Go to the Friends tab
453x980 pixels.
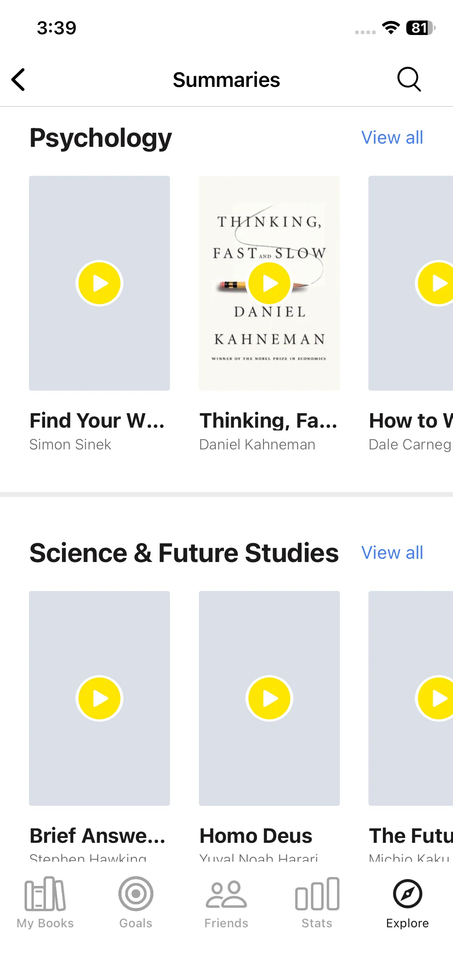(226, 902)
